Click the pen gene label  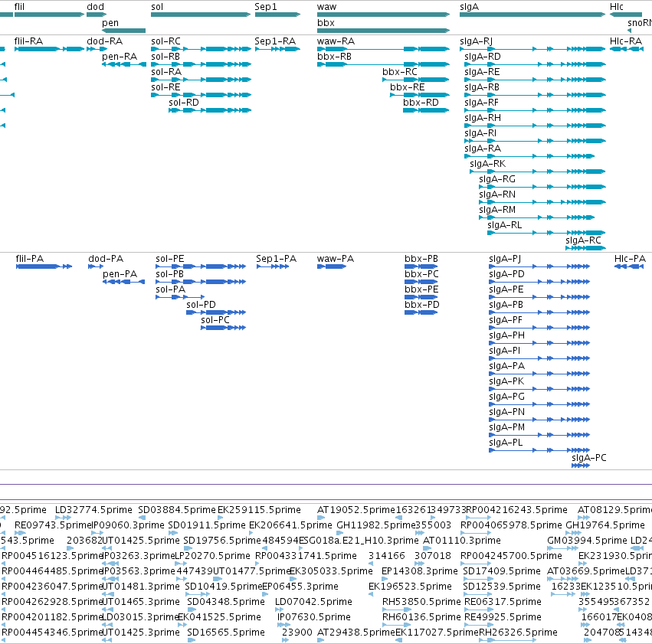coord(110,23)
